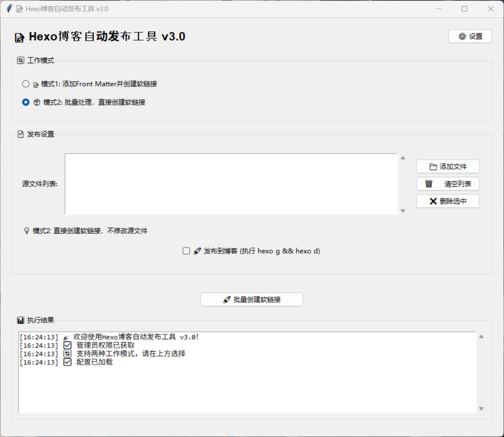Click the source file list scroll down arrow

pyautogui.click(x=403, y=211)
